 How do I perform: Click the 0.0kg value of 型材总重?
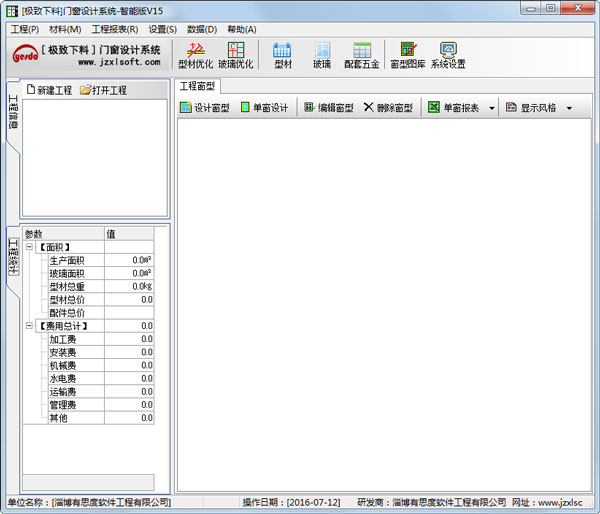[x=142, y=286]
